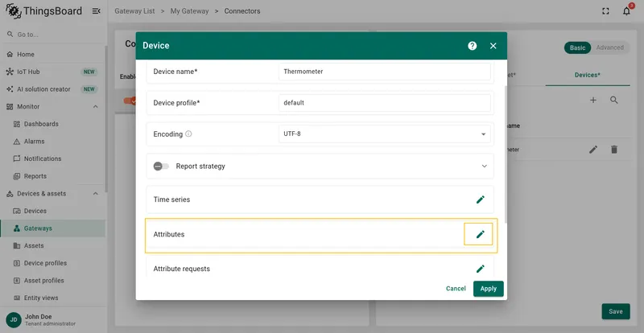Image resolution: width=644 pixels, height=333 pixels.
Task: Open Home in the sidebar
Action: 52,54
